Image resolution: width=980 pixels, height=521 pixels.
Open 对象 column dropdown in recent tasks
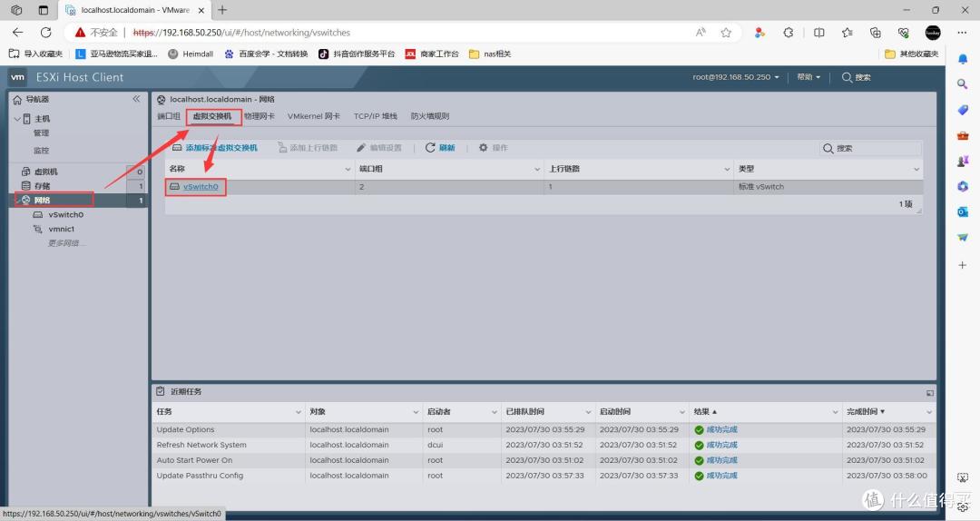pos(416,411)
